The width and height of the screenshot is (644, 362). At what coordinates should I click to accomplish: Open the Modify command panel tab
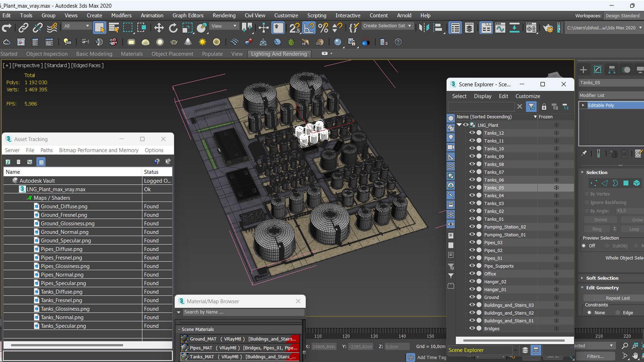[x=597, y=70]
